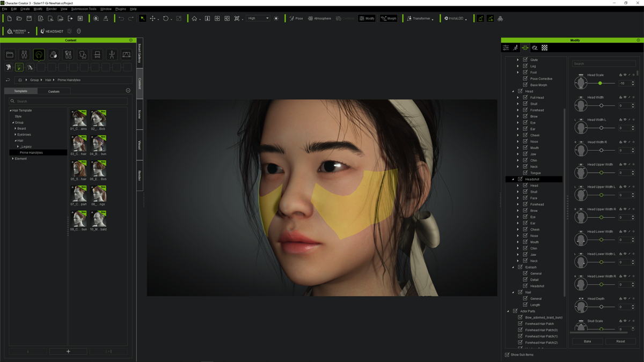Click the Head Depth slider handle

(601, 307)
